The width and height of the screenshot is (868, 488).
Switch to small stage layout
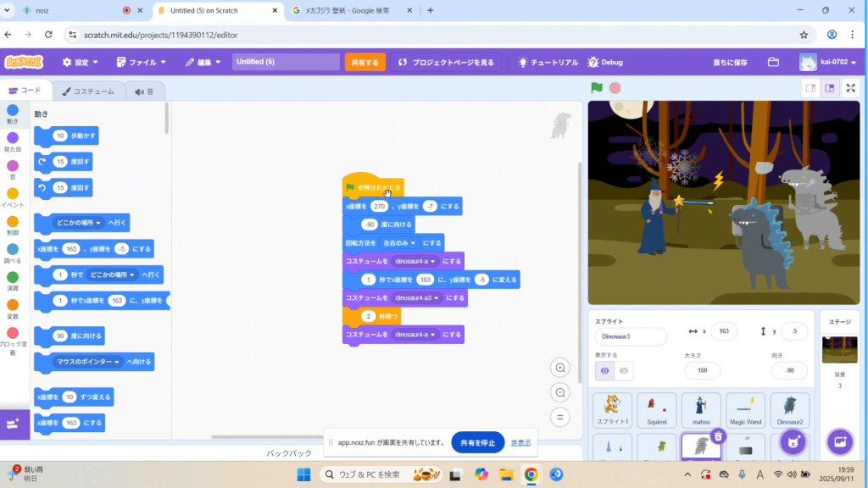811,88
